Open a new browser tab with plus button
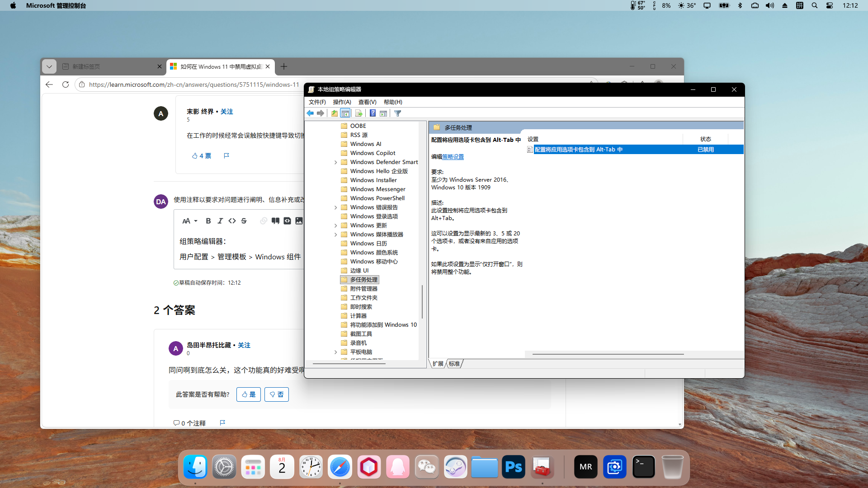This screenshot has height=488, width=868. pos(284,66)
